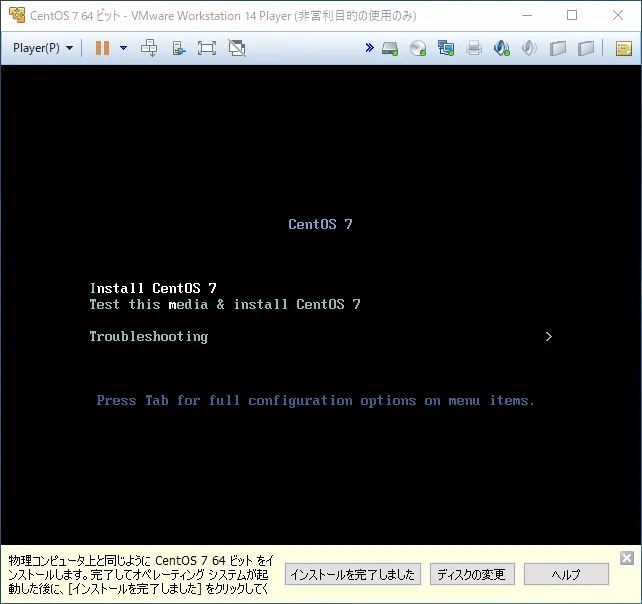Pause the virtual machine
Screen dimensions: 642x604
click(102, 48)
